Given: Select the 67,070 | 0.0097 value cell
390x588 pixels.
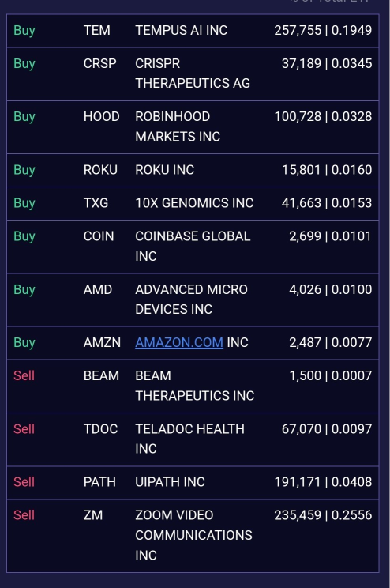Looking at the screenshot, I should [x=327, y=429].
